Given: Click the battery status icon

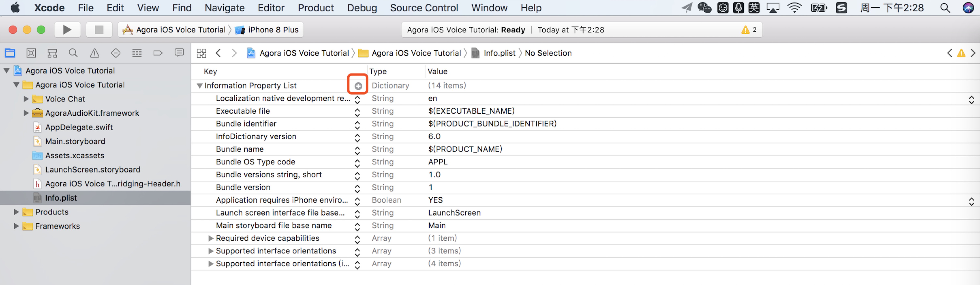Looking at the screenshot, I should [819, 8].
